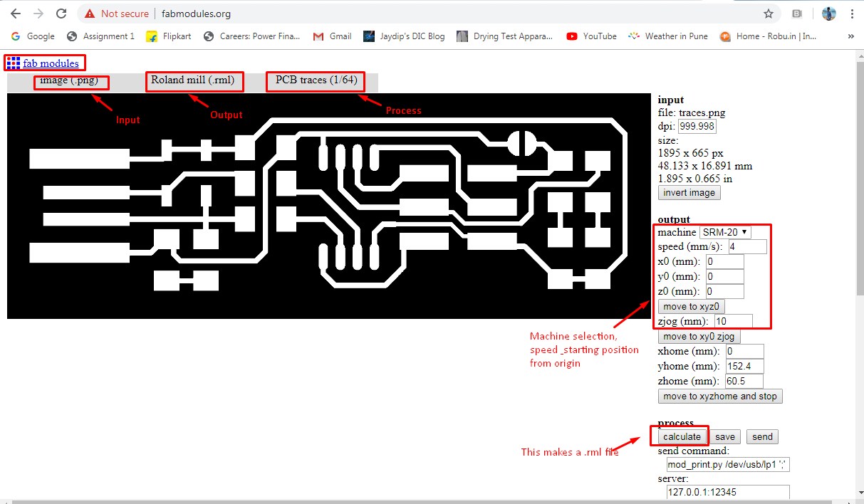The image size is (864, 504).
Task: Open Weather in Pune bookmark
Action: (x=668, y=36)
